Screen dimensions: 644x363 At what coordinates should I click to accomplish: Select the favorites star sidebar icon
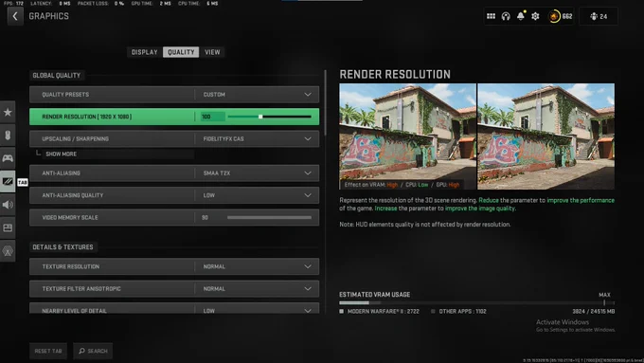(8, 112)
